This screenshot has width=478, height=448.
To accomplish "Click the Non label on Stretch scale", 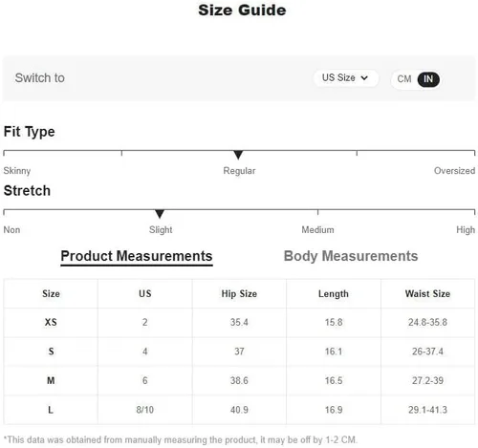I will click(x=11, y=230).
